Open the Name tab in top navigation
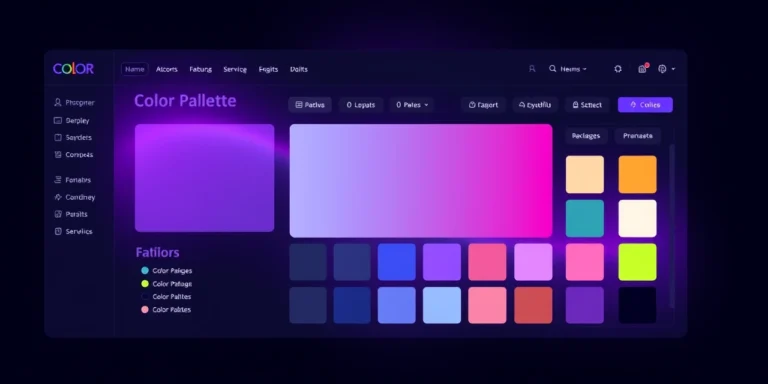Image resolution: width=768 pixels, height=384 pixels. 135,69
